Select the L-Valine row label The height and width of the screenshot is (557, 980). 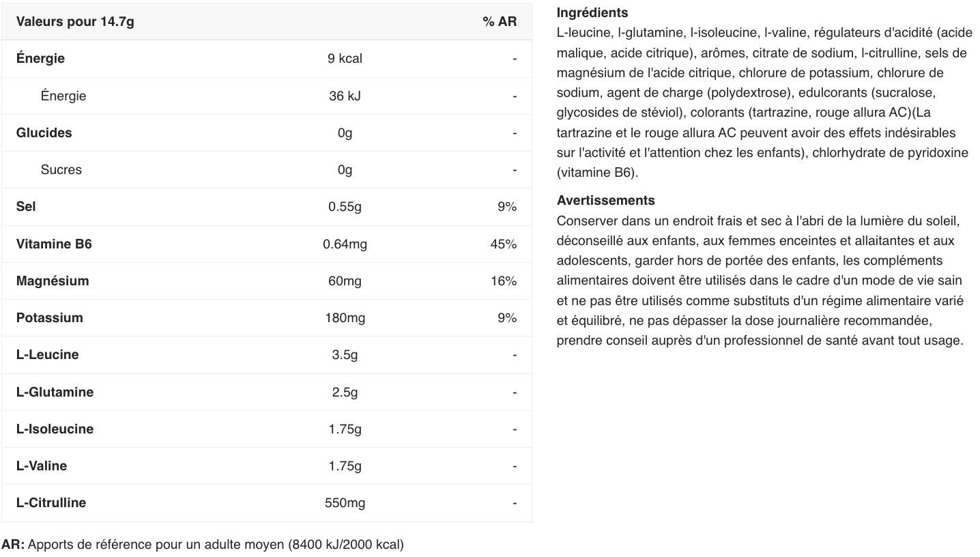click(x=42, y=466)
